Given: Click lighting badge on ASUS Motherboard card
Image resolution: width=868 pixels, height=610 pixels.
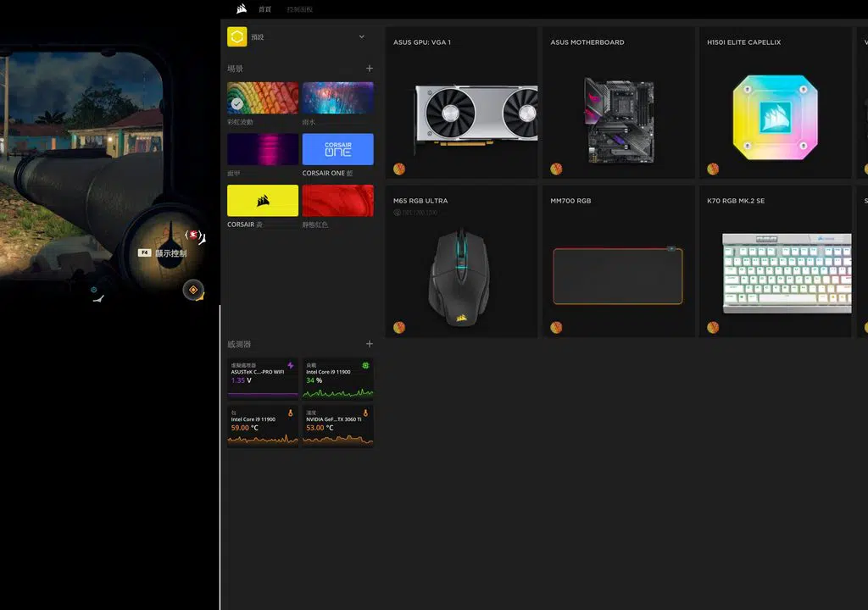Looking at the screenshot, I should (556, 169).
